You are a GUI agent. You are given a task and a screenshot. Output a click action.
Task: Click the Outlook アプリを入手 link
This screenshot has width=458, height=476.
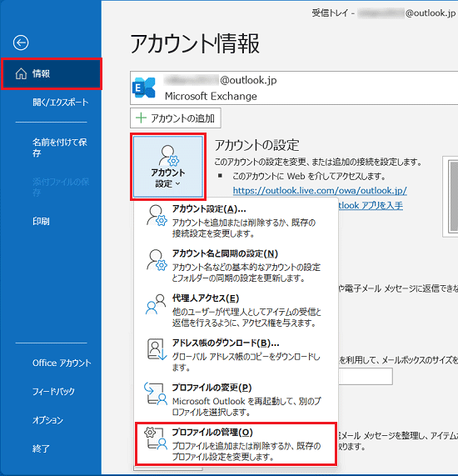(371, 206)
